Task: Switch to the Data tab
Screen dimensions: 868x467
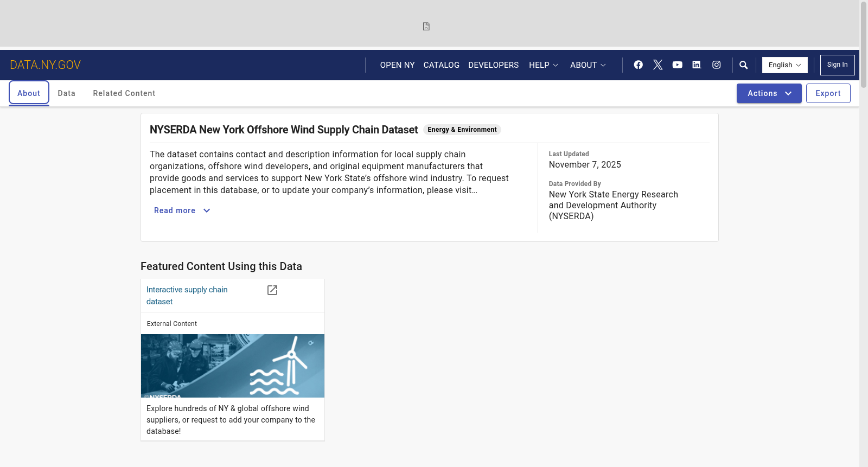Action: tap(67, 93)
